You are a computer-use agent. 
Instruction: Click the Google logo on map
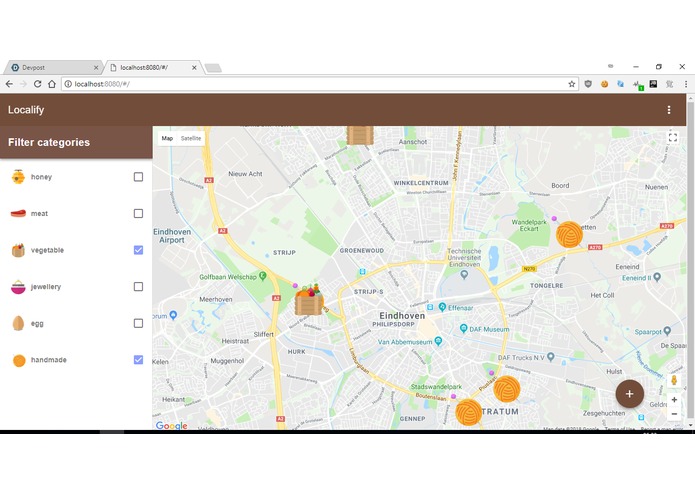tap(171, 426)
